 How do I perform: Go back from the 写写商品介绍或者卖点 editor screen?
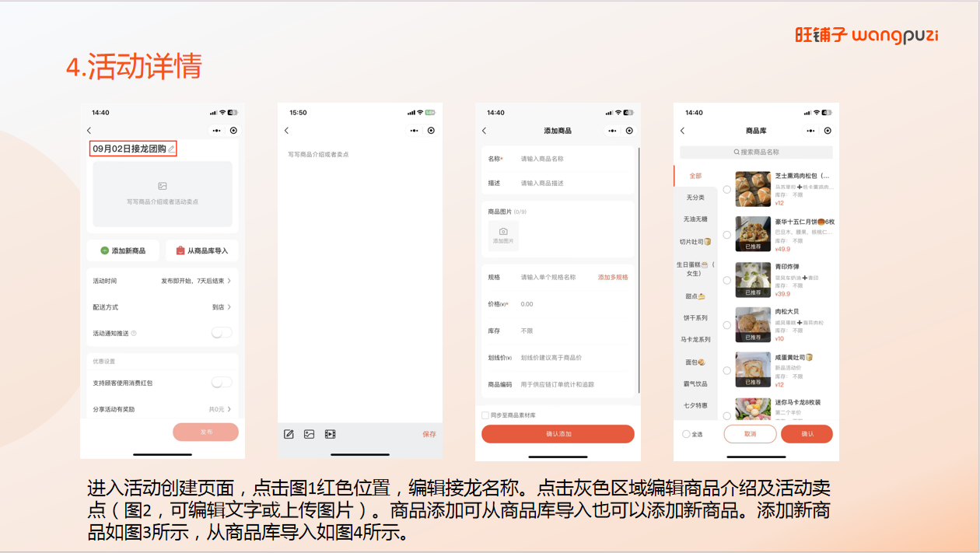(x=286, y=131)
